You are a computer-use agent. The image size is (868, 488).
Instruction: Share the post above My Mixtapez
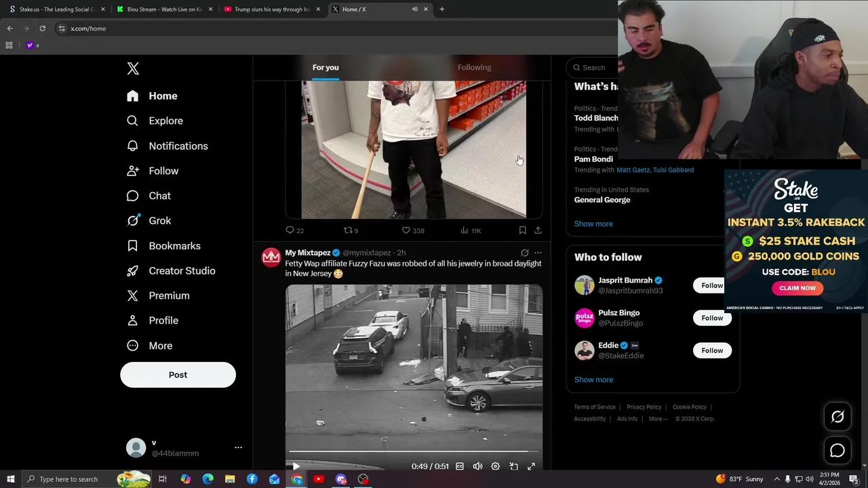pyautogui.click(x=538, y=230)
